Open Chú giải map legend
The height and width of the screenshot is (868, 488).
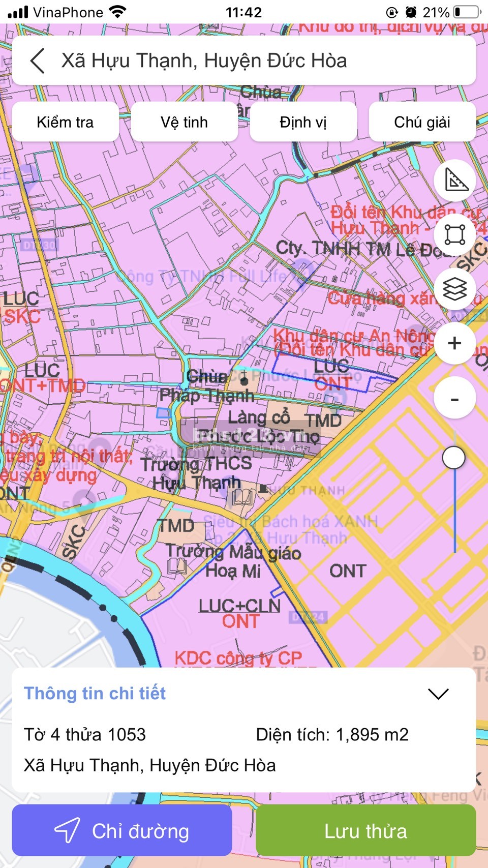[x=422, y=122]
